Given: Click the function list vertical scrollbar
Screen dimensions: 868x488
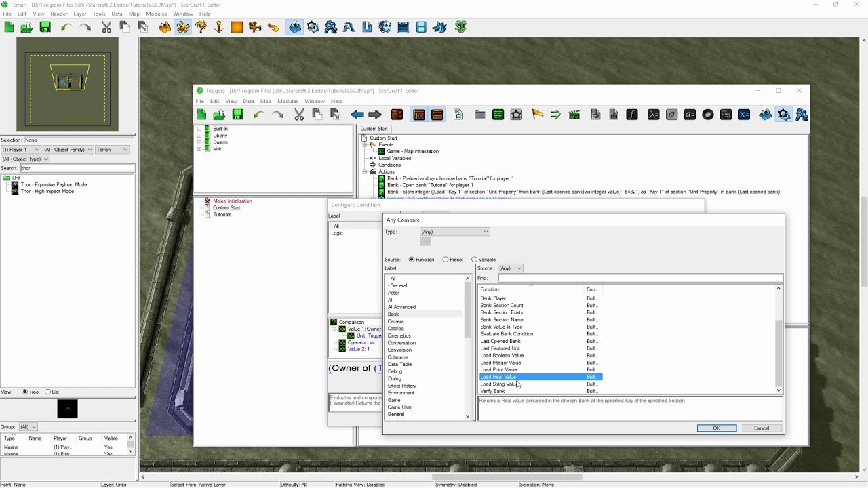Looking at the screenshot, I should (x=778, y=340).
